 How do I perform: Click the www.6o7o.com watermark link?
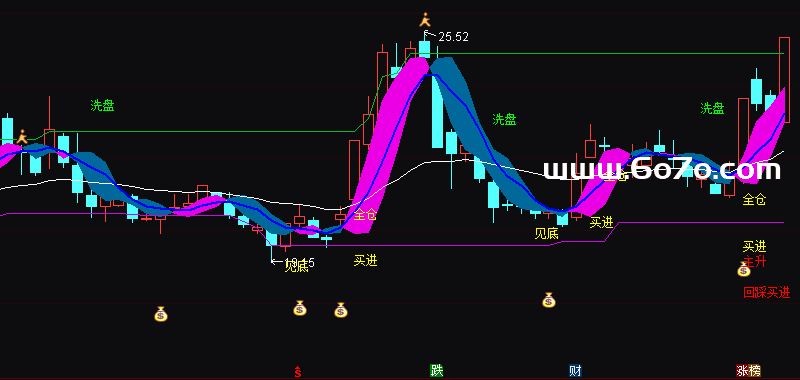(x=662, y=169)
